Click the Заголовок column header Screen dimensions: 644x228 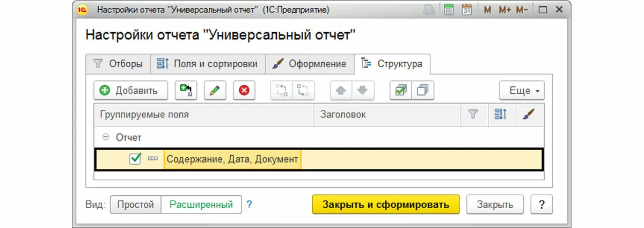387,114
